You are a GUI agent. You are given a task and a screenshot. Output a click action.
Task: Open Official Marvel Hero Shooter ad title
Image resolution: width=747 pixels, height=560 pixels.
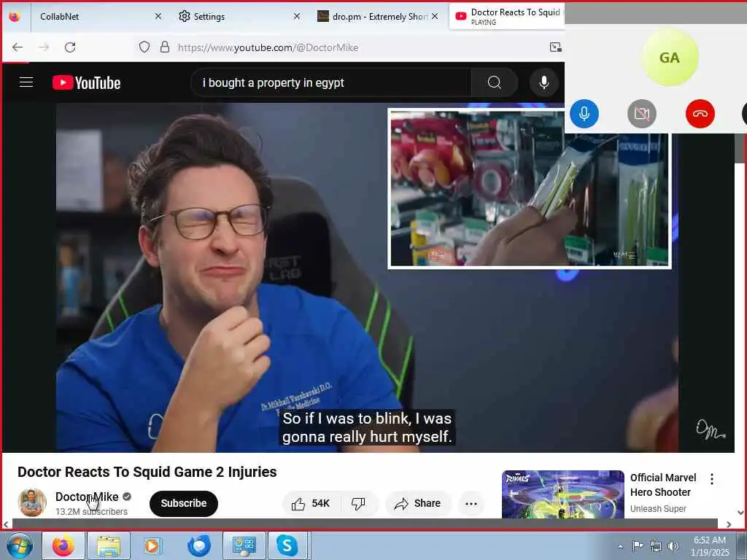pos(662,485)
